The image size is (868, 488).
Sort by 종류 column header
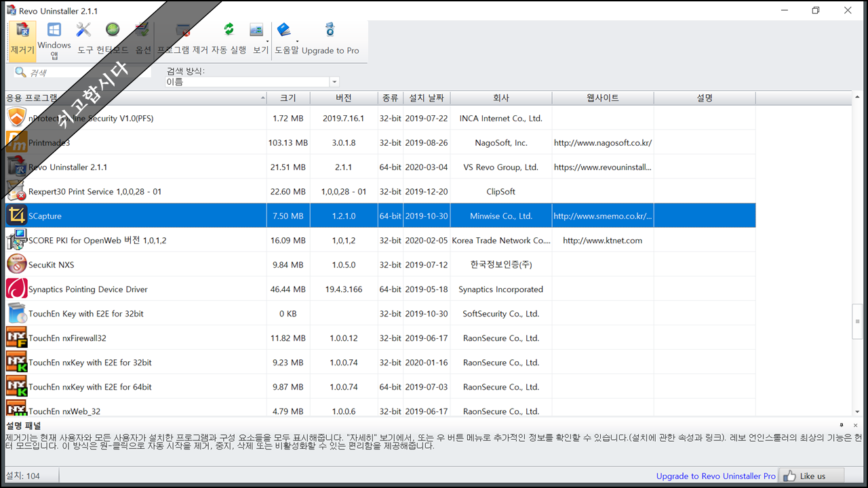point(390,98)
